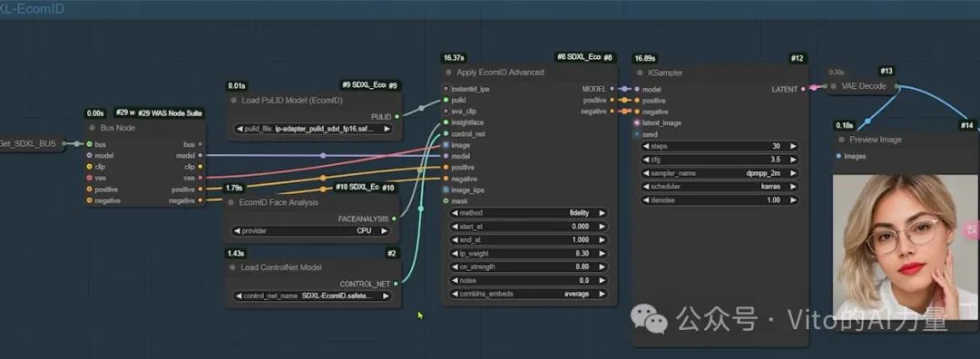
Task: Click the clip input socket on Bus Node
Action: 89,167
